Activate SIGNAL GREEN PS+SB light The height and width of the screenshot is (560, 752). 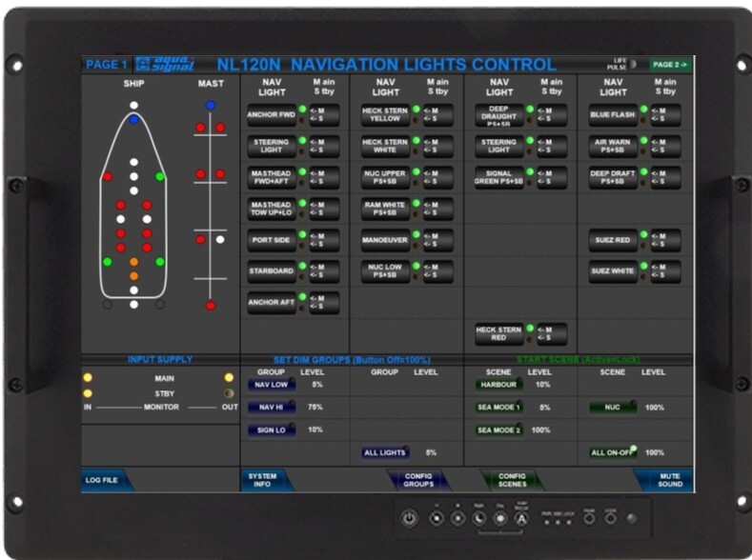tap(498, 177)
